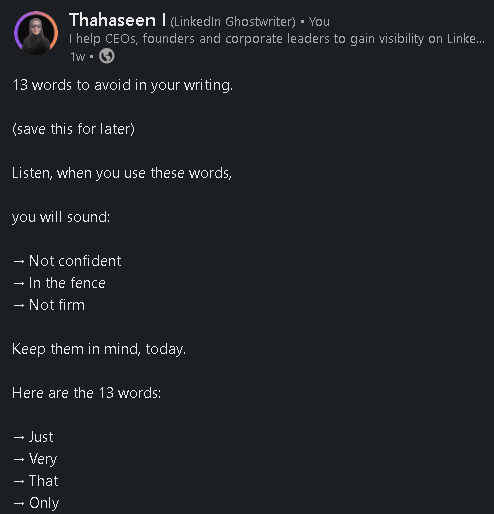Click the word 'Very' in the list
This screenshot has height=514, width=494.
(x=43, y=459)
